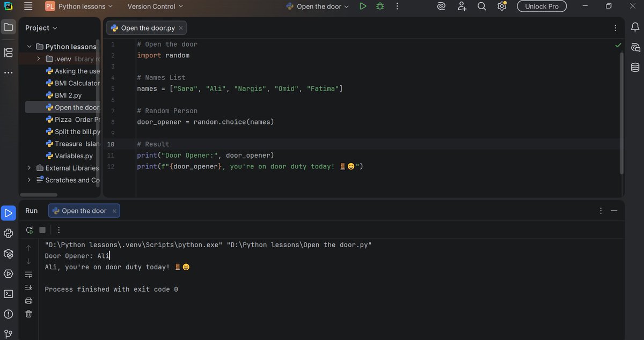This screenshot has width=644, height=340.
Task: Click the line number 10 in the gutter
Action: point(111,144)
